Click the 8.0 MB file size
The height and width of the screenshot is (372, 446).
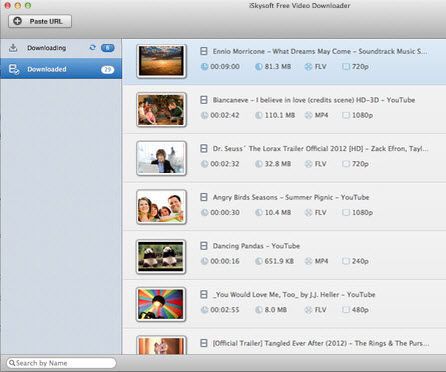276,310
